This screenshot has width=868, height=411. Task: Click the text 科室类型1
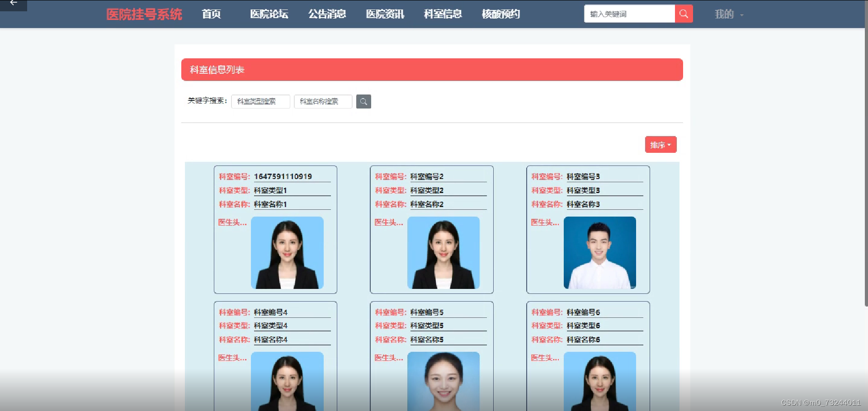coord(270,190)
